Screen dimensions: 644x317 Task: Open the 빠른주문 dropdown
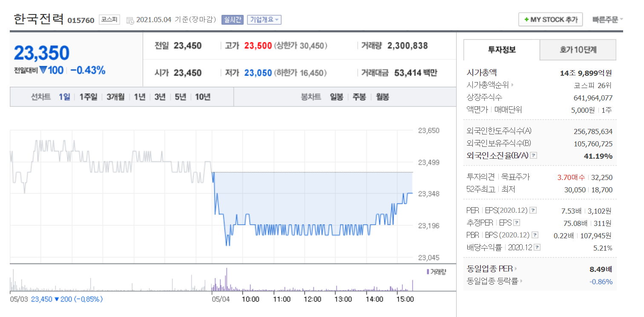pos(607,20)
